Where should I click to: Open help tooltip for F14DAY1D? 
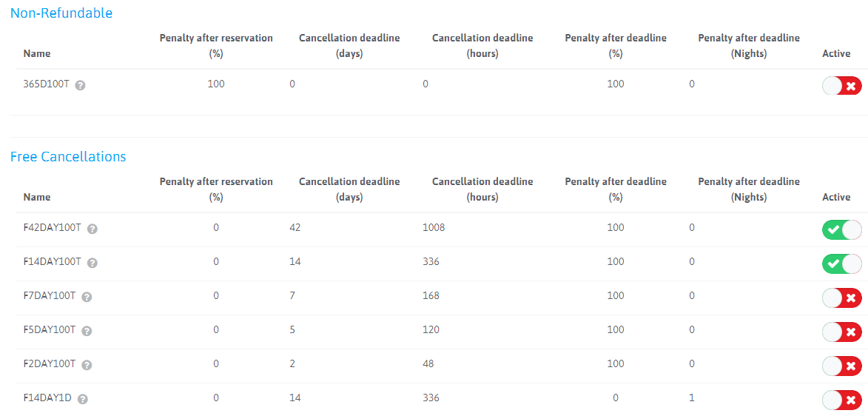click(83, 399)
